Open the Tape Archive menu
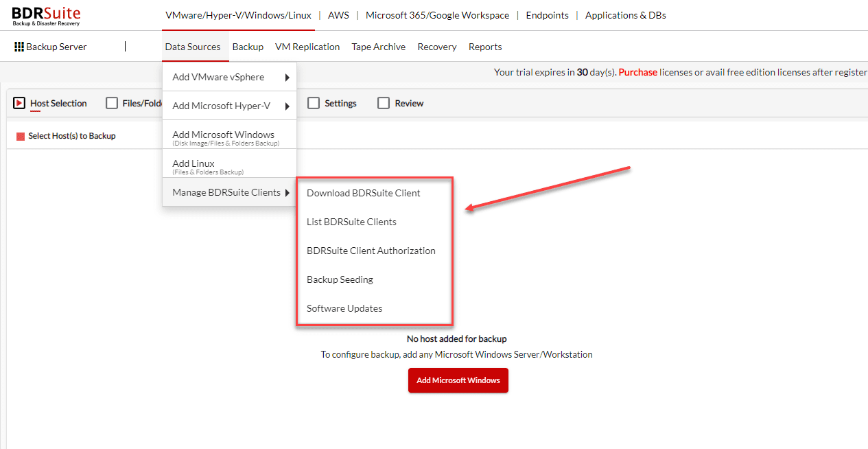The image size is (868, 449). point(379,47)
